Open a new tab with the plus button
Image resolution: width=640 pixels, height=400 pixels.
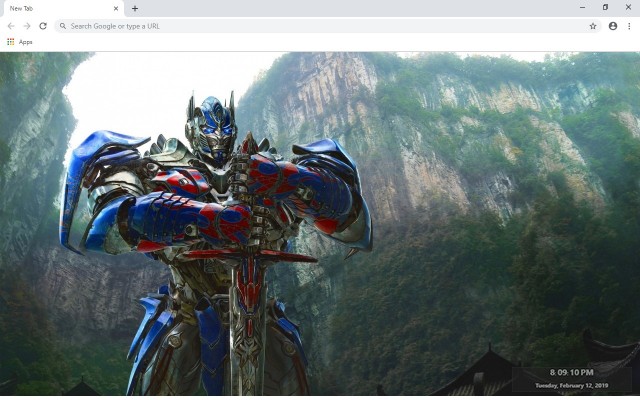[135, 8]
